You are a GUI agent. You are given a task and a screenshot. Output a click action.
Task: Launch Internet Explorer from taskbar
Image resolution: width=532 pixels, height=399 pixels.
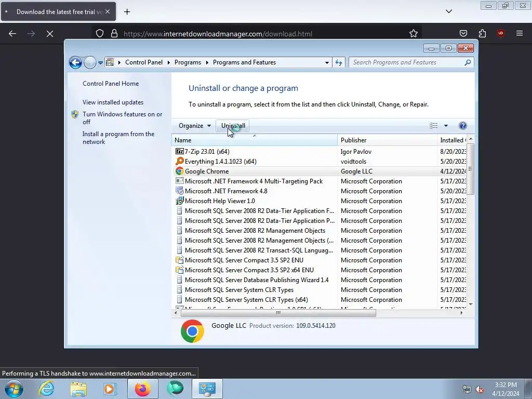click(46, 389)
